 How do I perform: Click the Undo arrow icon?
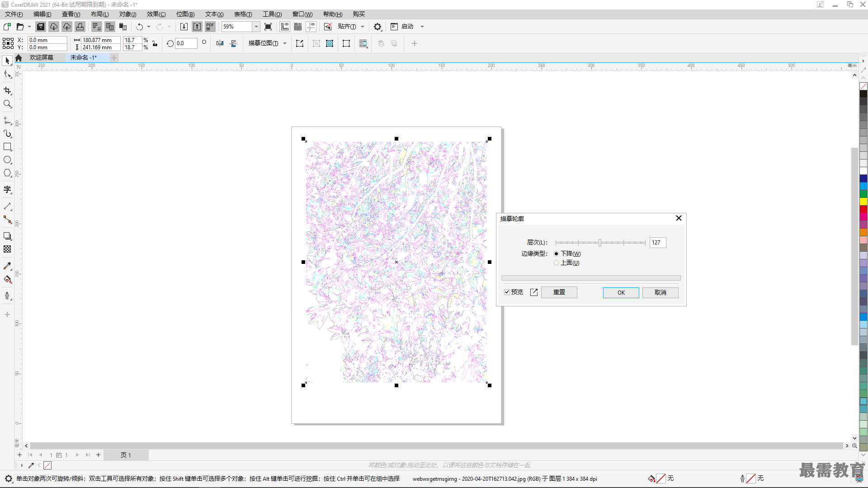click(140, 27)
